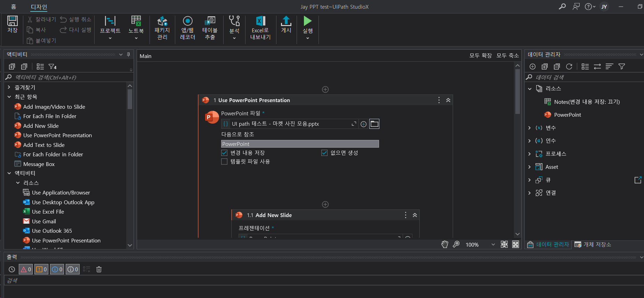This screenshot has height=298, width=644.
Task: Click Paste (붙여넣기) in the ribbon
Action: pyautogui.click(x=42, y=41)
